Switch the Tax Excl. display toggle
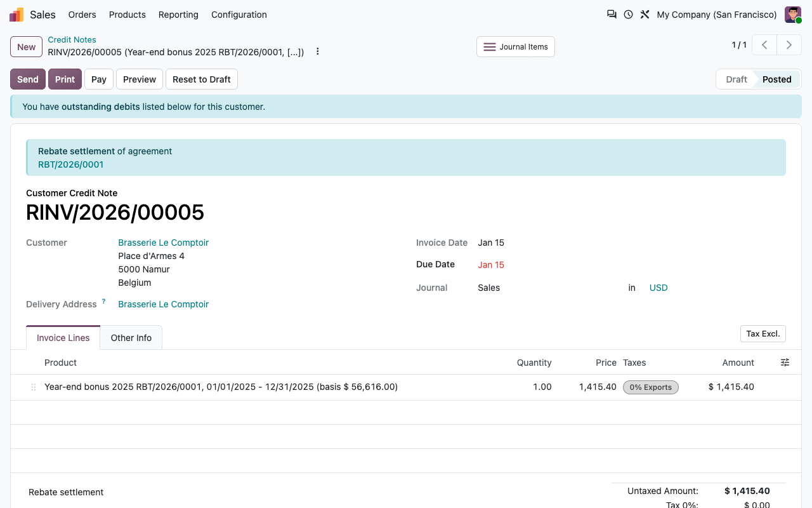This screenshot has width=812, height=508. tap(763, 334)
